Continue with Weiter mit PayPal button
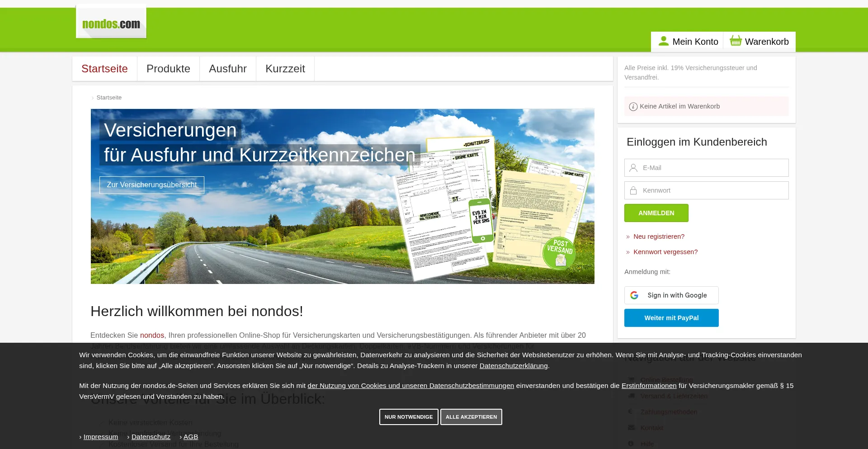The height and width of the screenshot is (449, 868). (x=671, y=318)
